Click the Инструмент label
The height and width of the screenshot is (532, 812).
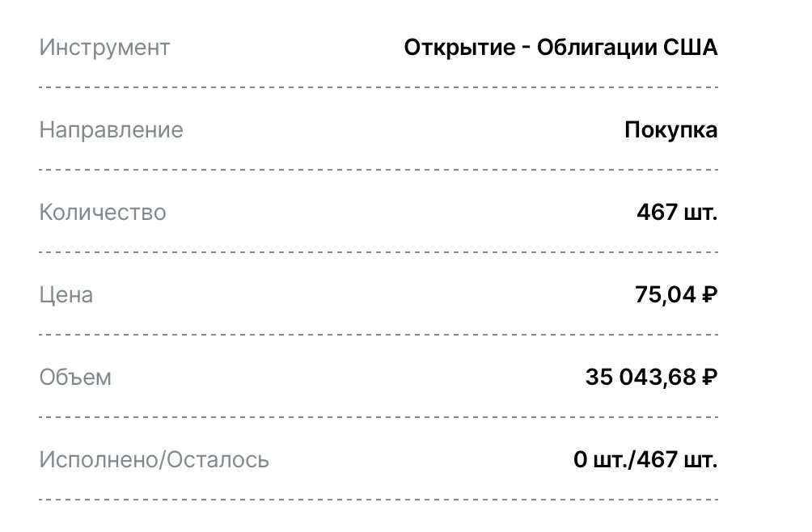(x=104, y=48)
